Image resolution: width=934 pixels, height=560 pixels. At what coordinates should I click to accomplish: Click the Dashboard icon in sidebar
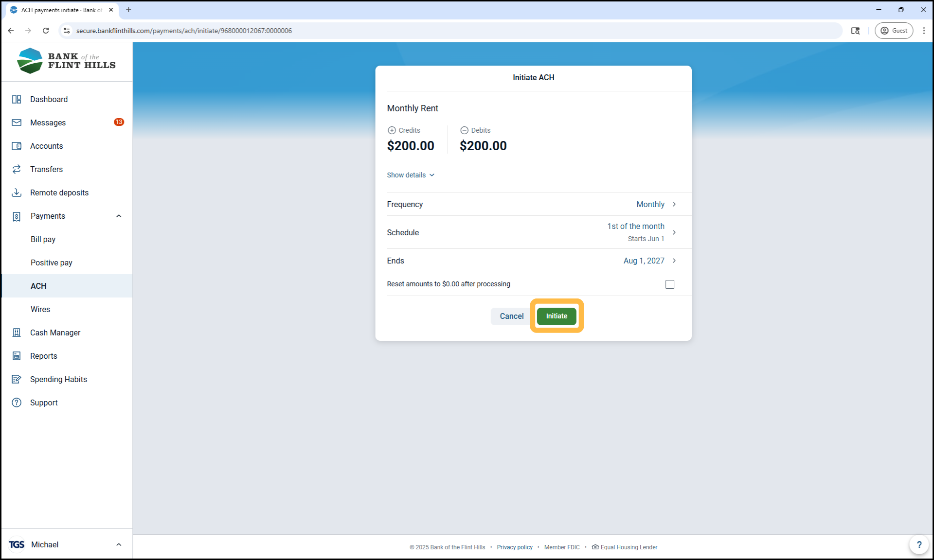pos(17,99)
